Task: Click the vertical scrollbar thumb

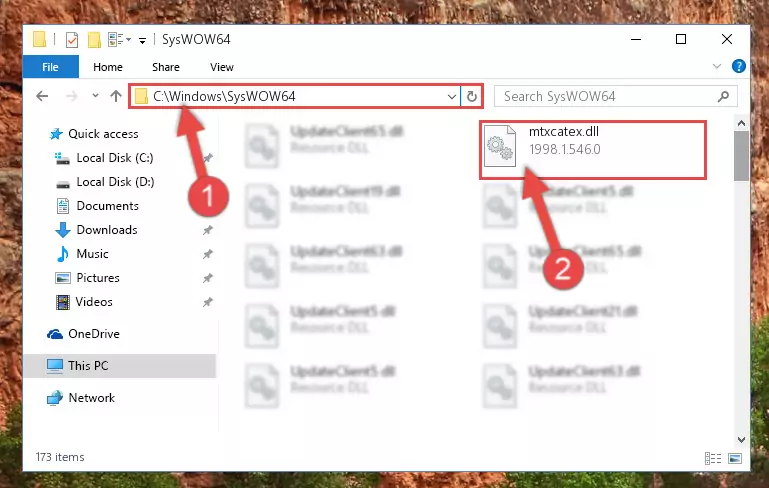Action: pos(741,156)
